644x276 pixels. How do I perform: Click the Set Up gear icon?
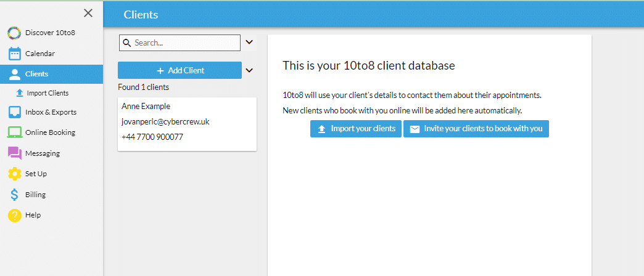click(x=14, y=174)
